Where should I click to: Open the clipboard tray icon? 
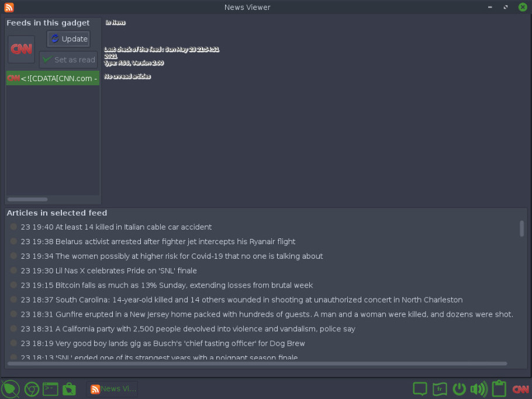499,388
